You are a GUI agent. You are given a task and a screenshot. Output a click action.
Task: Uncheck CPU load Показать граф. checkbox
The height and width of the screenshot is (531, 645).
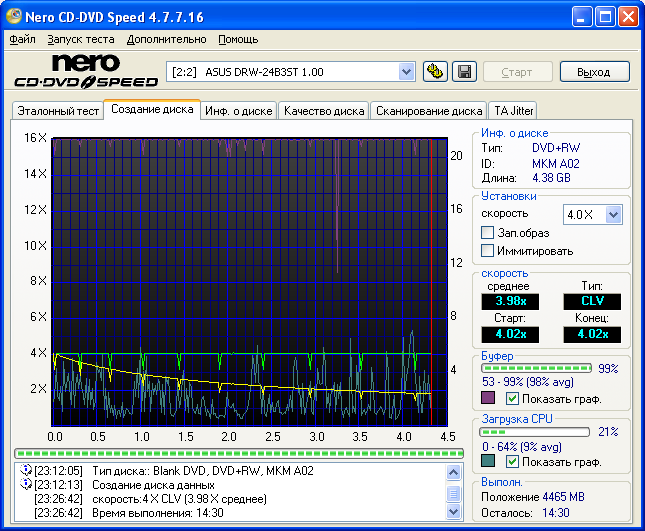point(512,462)
